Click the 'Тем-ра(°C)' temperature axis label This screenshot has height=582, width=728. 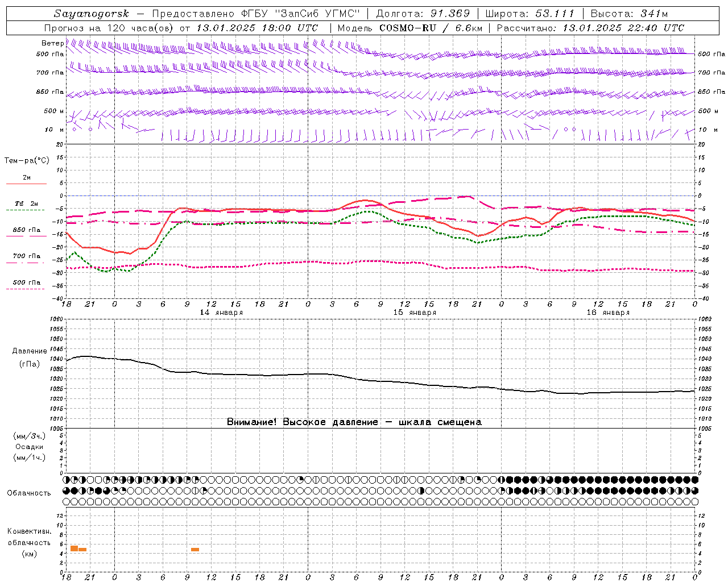[x=27, y=160]
